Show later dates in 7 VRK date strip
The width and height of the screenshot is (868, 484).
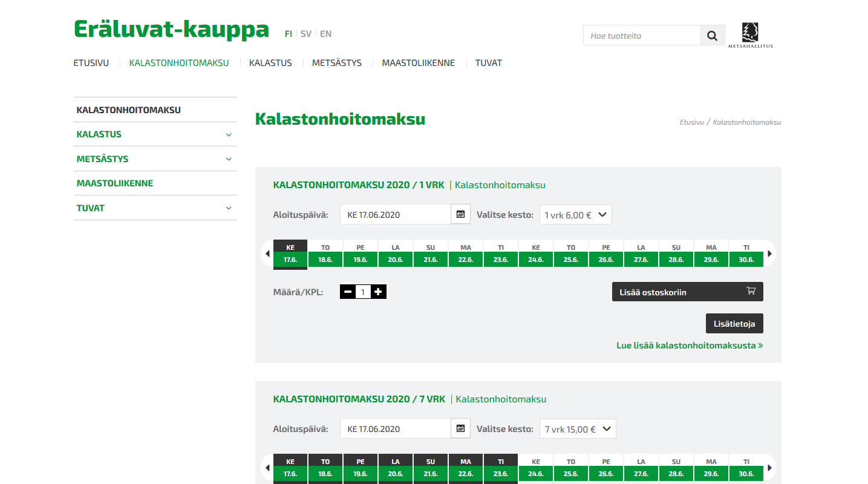(x=769, y=468)
